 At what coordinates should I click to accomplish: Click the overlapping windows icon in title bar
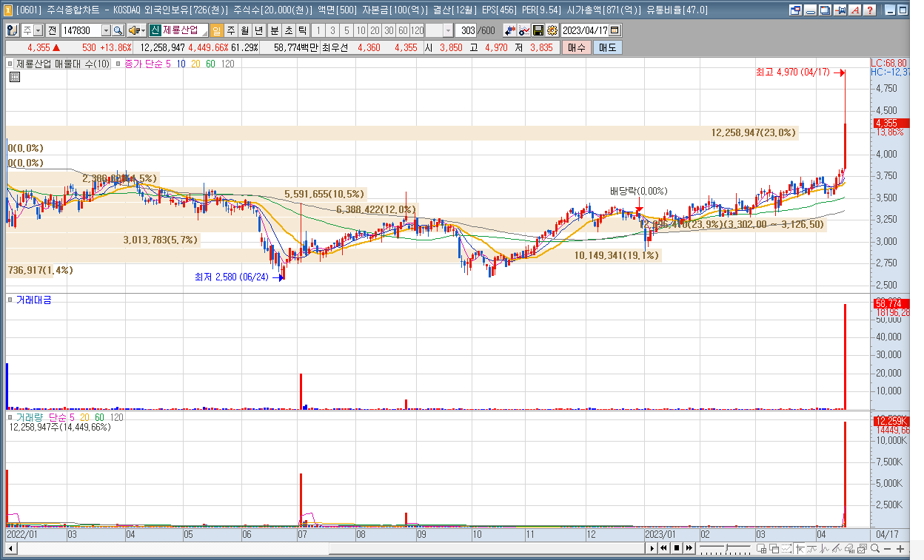click(825, 10)
